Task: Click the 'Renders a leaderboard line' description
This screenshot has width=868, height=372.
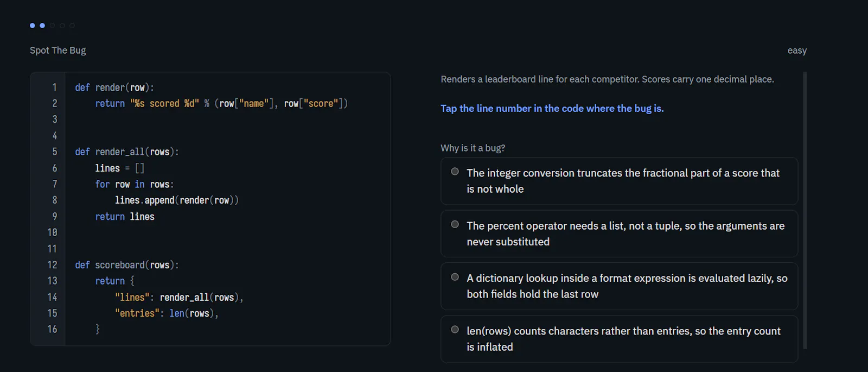Action: 607,79
